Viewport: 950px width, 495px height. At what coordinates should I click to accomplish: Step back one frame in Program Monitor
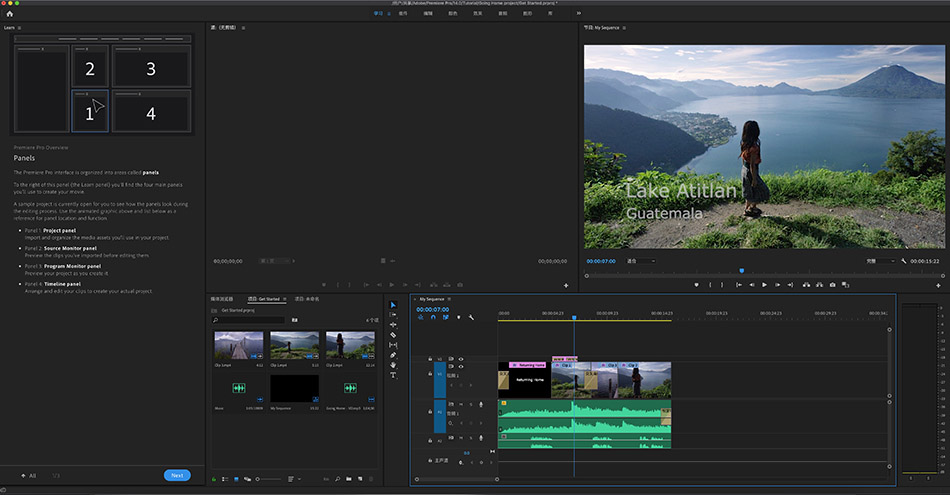(x=752, y=285)
